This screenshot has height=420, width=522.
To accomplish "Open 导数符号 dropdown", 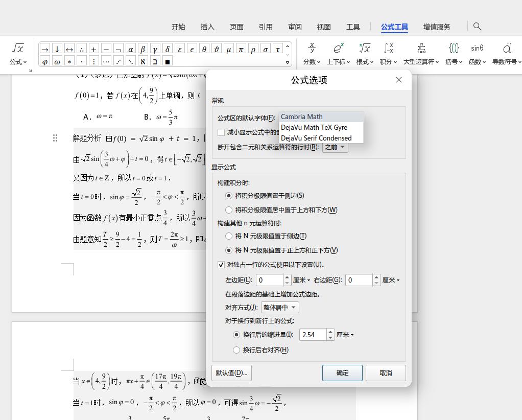I will [x=507, y=54].
